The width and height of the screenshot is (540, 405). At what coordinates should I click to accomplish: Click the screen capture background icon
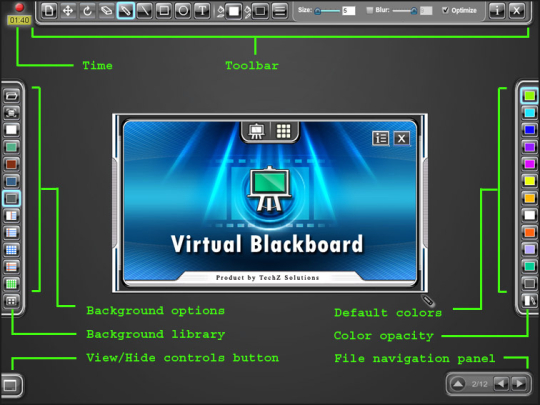coord(11,113)
